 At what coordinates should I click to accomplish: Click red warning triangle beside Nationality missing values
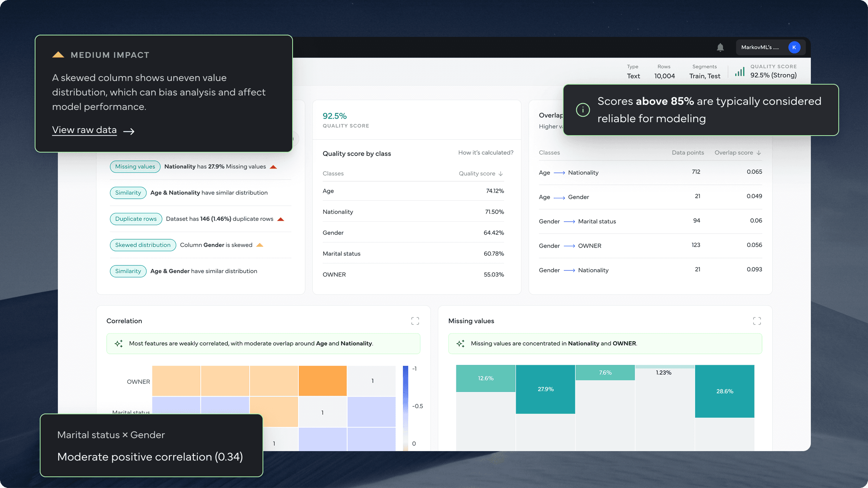273,167
